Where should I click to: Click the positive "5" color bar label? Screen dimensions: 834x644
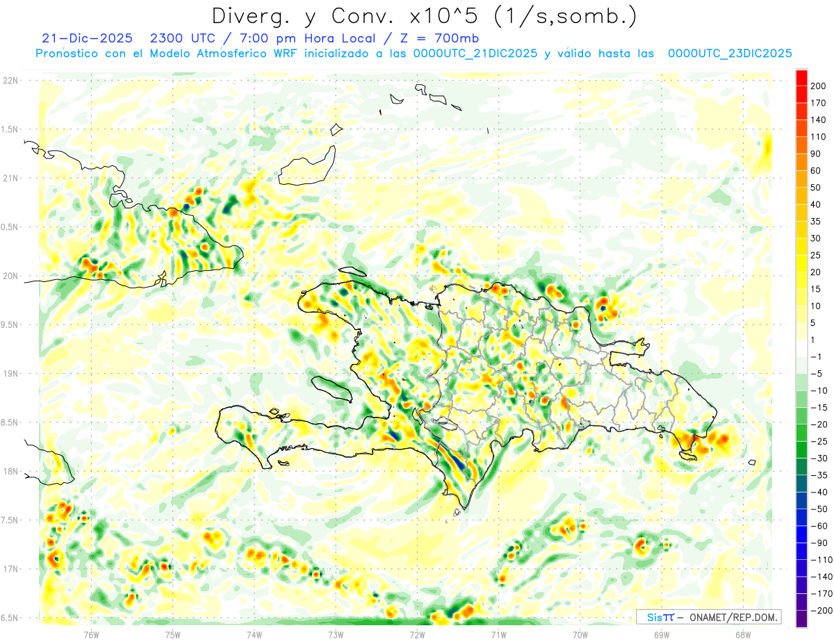813,323
